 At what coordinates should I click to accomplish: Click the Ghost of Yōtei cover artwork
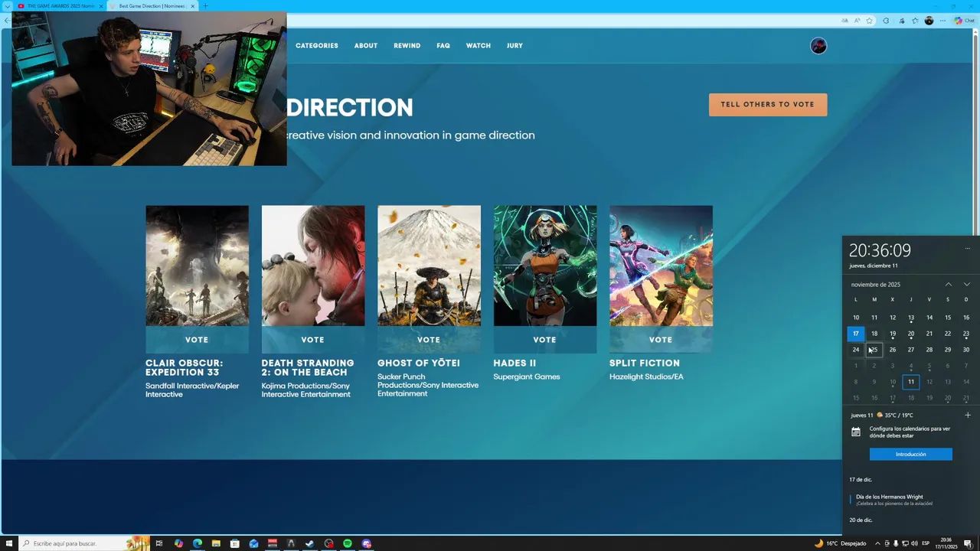coord(429,266)
